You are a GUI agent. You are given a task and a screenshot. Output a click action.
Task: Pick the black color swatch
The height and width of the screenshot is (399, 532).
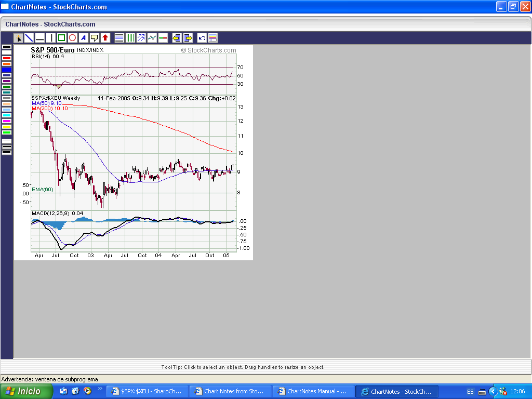(x=7, y=47)
